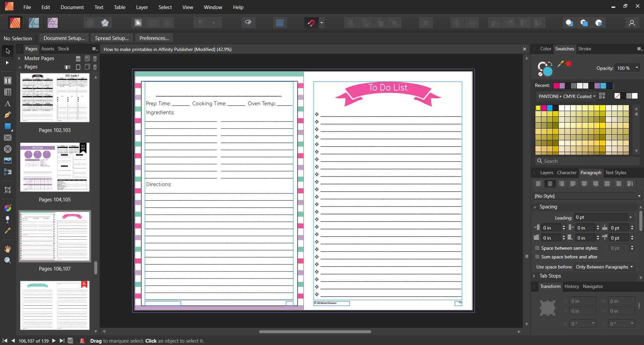Pick the cyan swatch in palette
644x345 pixels.
[x=550, y=108]
